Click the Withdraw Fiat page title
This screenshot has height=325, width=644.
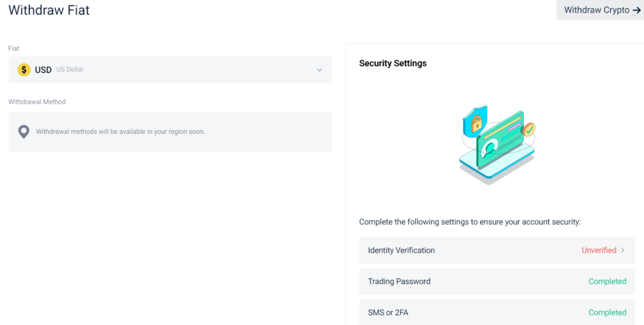point(49,10)
